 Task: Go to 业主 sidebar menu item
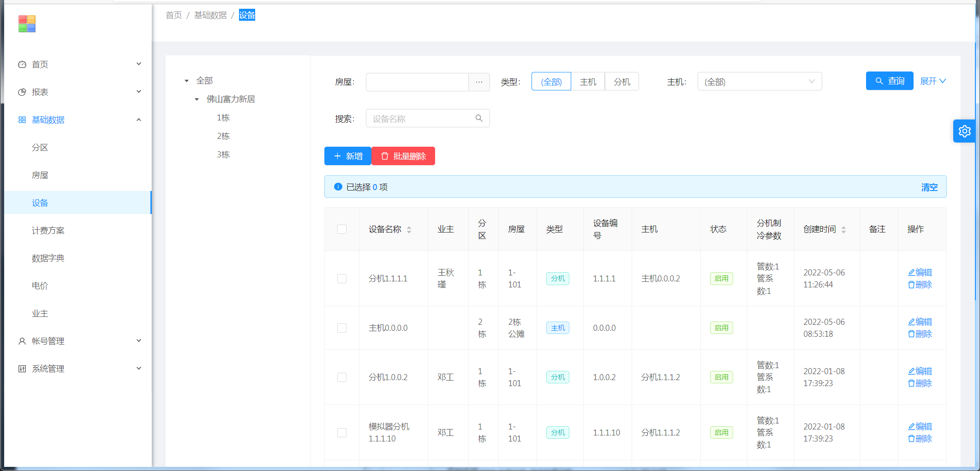click(40, 313)
